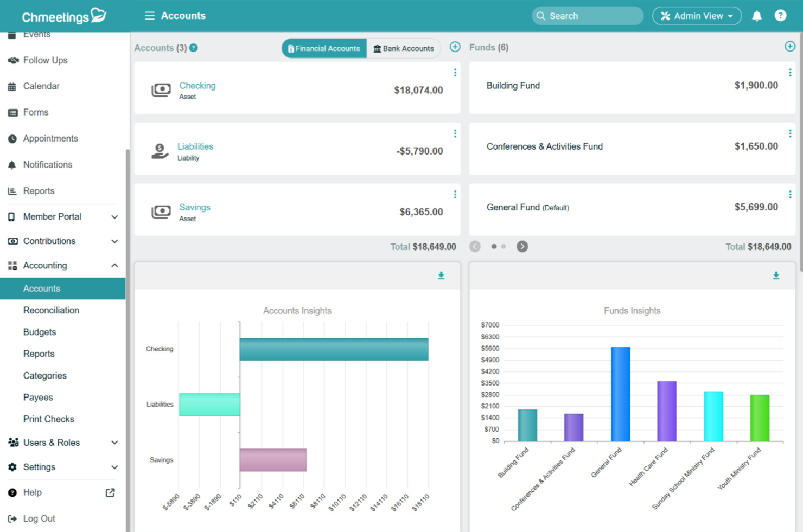
Task: Open the Admin View dropdown
Action: pyautogui.click(x=697, y=16)
